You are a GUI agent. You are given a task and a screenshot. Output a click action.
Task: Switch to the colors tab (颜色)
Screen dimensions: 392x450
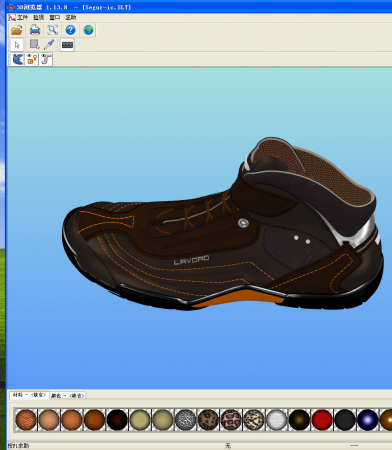coord(68,395)
